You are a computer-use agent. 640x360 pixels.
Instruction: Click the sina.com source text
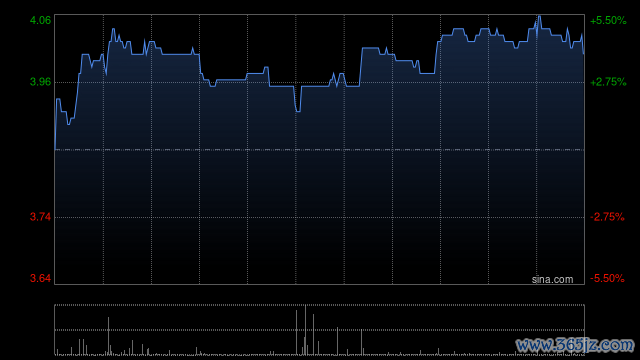coord(552,280)
